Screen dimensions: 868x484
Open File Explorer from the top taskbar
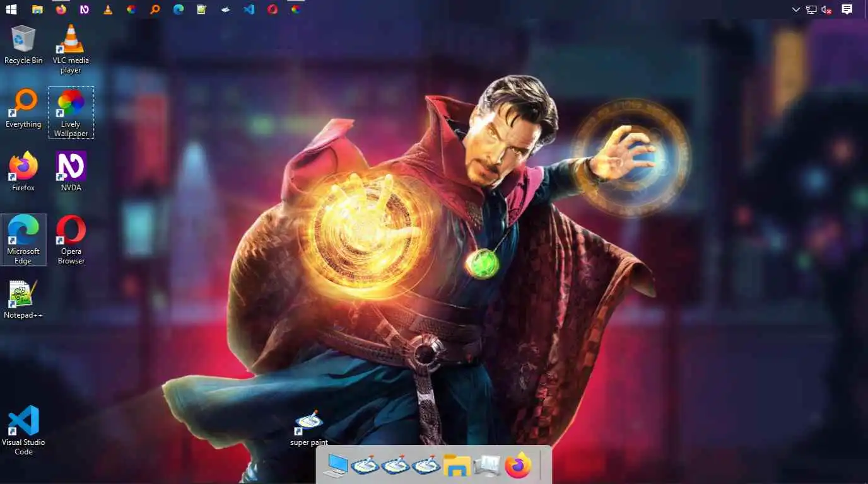37,9
